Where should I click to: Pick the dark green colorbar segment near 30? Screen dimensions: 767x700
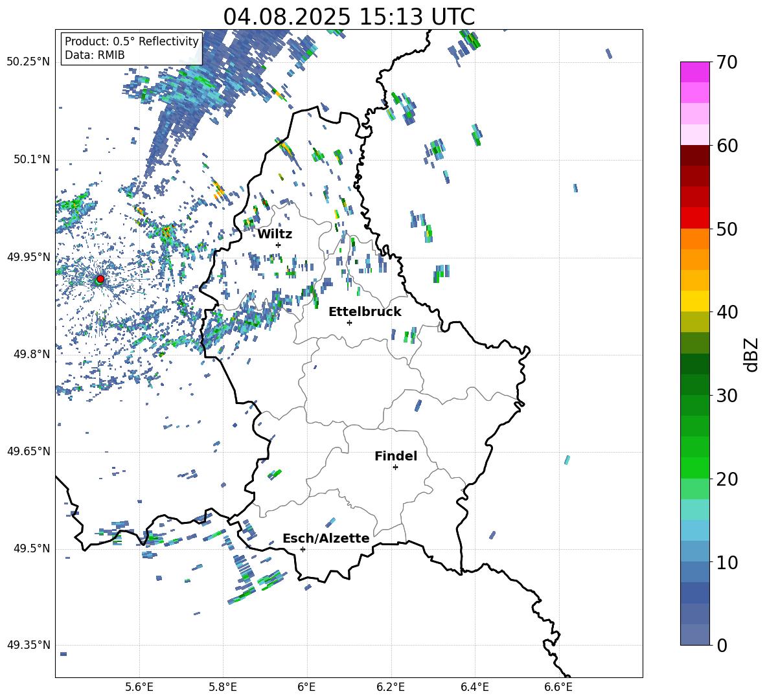pyautogui.click(x=695, y=384)
